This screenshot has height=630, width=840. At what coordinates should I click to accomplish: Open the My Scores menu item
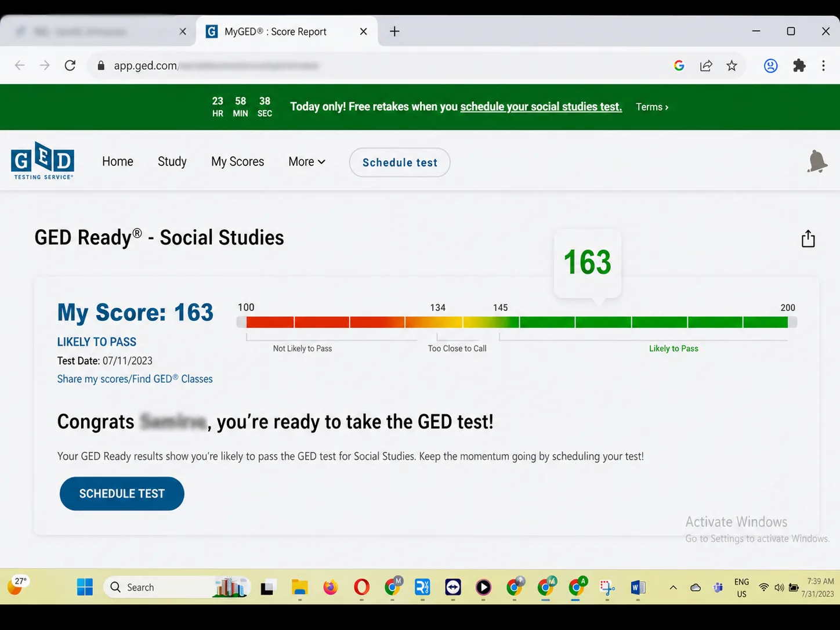coord(238,162)
